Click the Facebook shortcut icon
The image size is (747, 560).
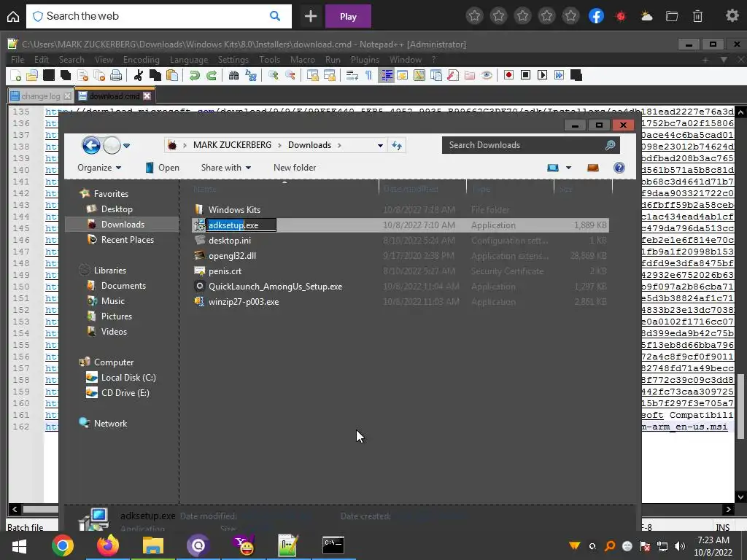pyautogui.click(x=596, y=16)
